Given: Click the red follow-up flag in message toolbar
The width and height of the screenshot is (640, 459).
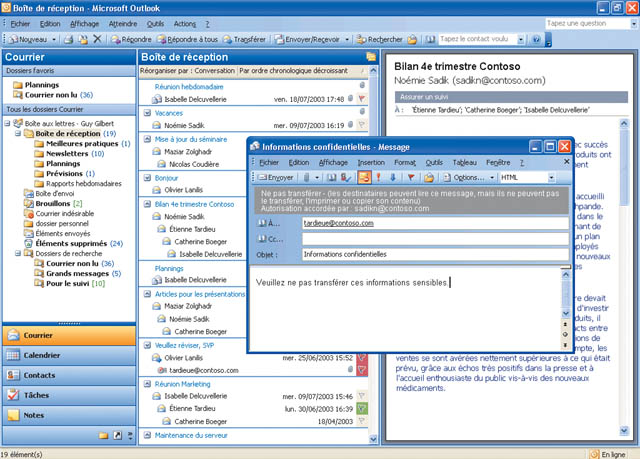Looking at the screenshot, I should pyautogui.click(x=411, y=177).
